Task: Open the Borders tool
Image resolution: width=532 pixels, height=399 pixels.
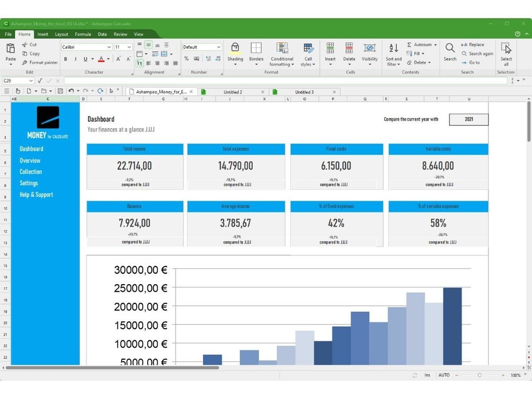Action: click(256, 54)
